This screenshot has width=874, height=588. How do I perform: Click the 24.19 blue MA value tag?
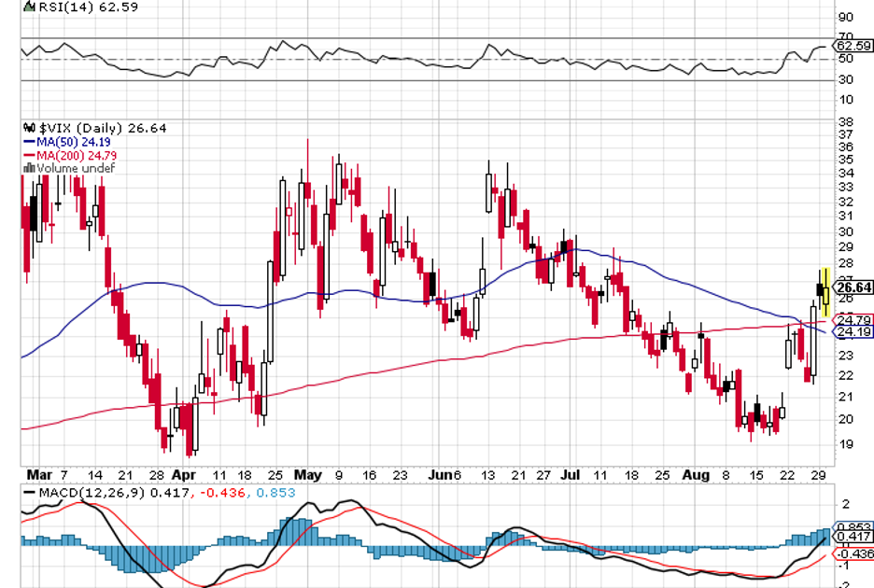click(x=854, y=331)
